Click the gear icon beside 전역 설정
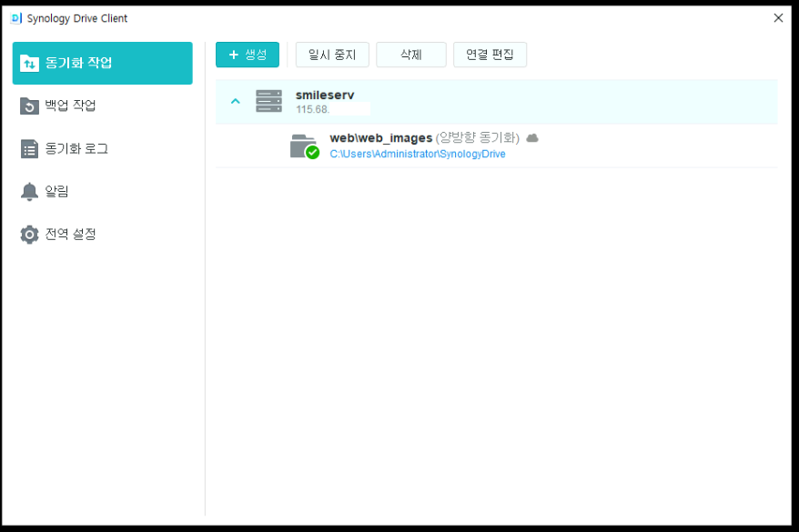799x532 pixels. pos(29,235)
